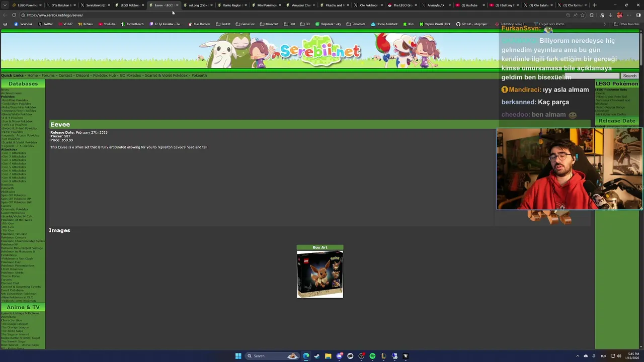
Task: Open the GitHub obsproject bookmark
Action: tap(472, 24)
